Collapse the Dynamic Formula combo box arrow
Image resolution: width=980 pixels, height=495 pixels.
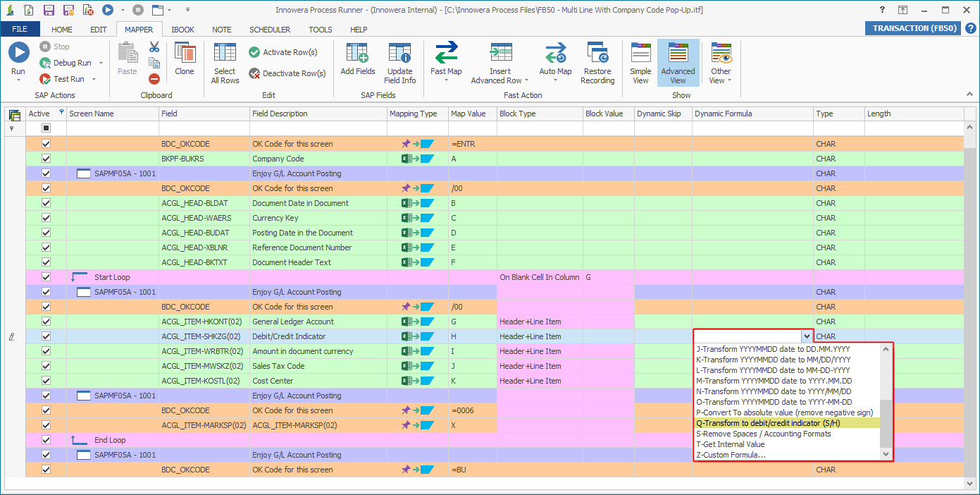(x=806, y=337)
